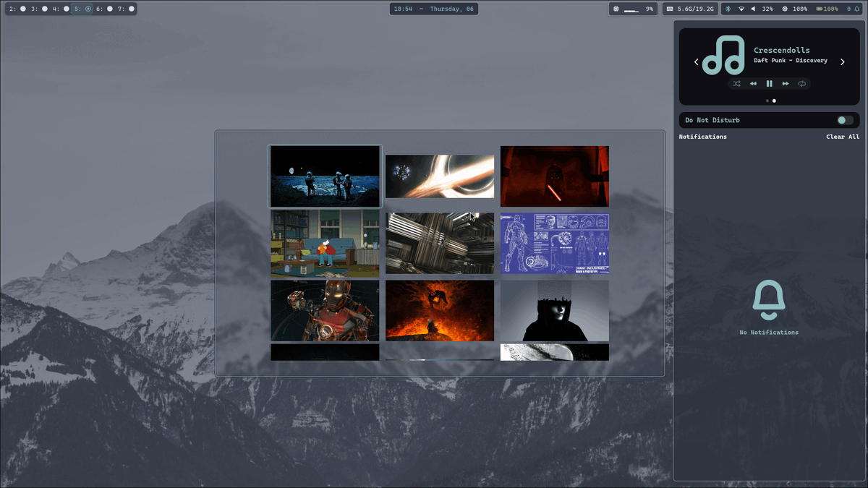Skip to the previous track
The image size is (868, 488).
(x=753, y=84)
